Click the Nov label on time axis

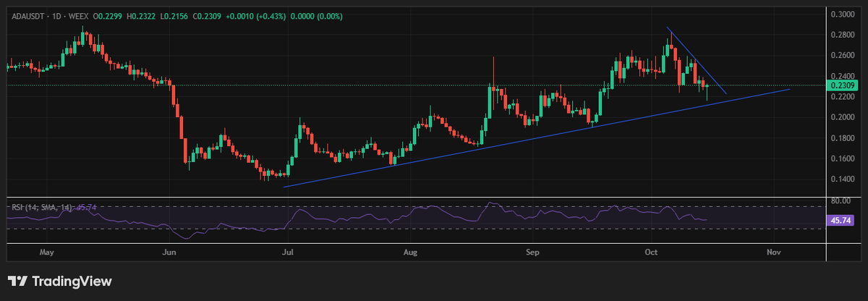[x=774, y=253]
